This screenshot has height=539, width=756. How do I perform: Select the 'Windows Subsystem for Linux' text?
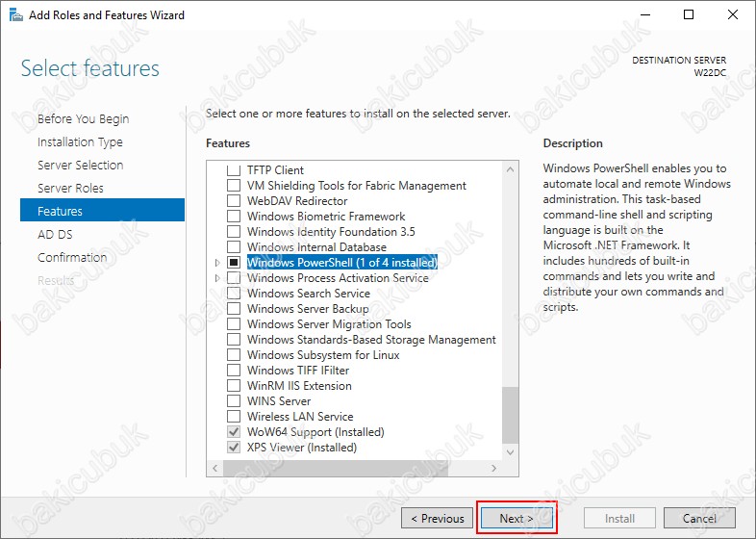323,355
